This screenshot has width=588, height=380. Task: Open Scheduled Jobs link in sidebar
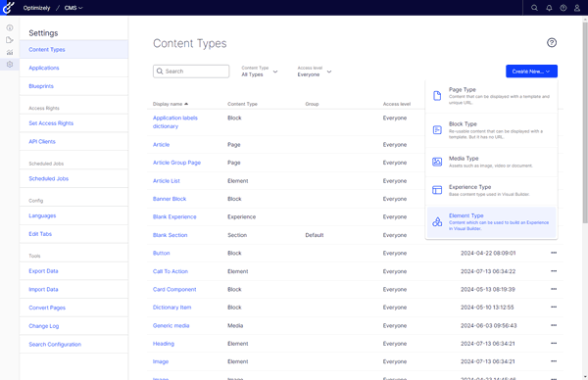pos(73,179)
